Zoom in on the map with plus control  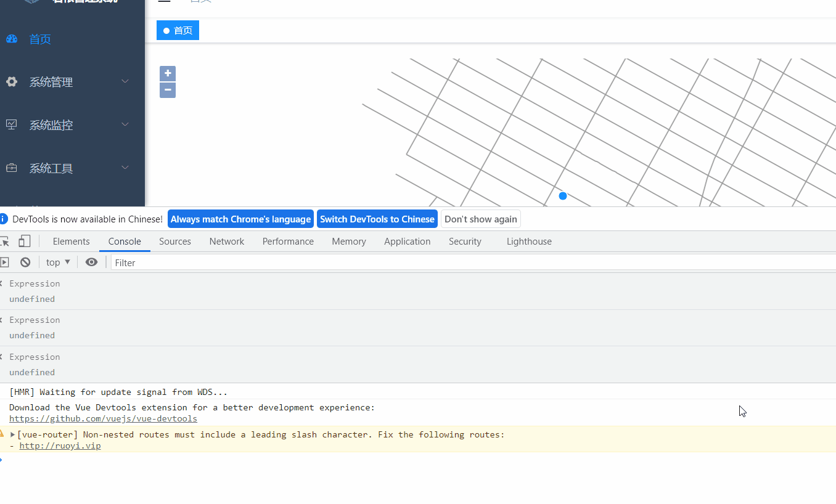[x=167, y=73]
